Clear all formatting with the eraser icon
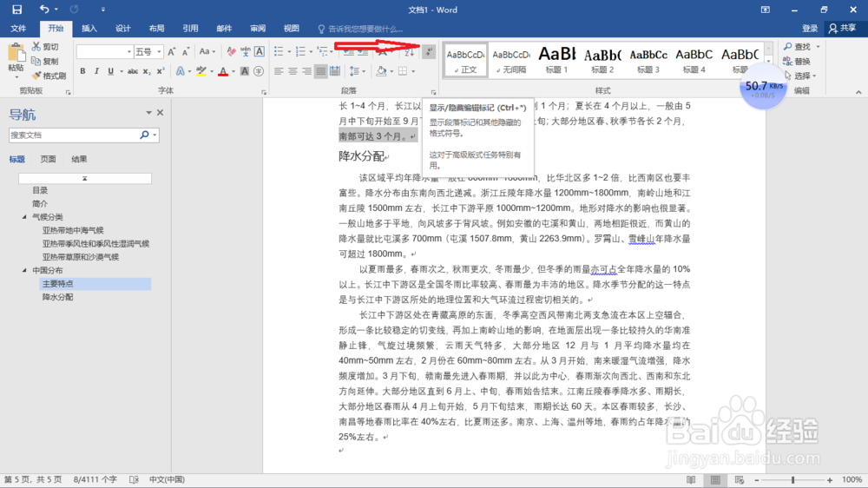This screenshot has width=868, height=488. coord(231,51)
